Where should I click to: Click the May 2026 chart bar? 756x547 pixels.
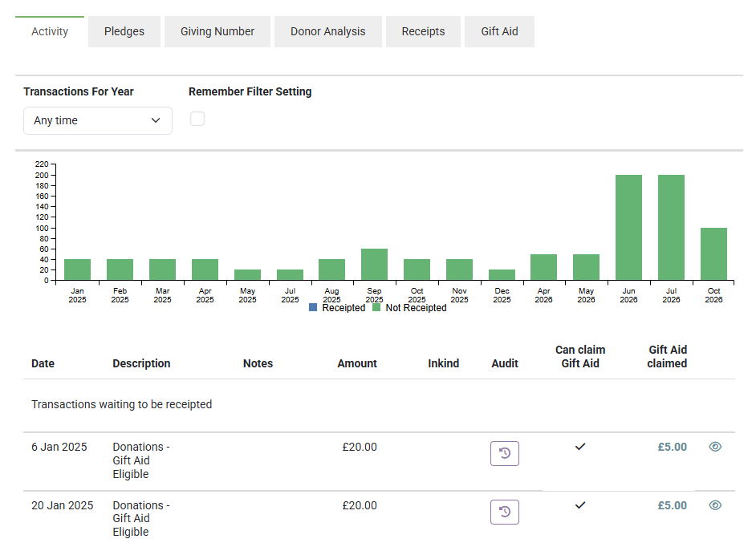click(x=586, y=267)
